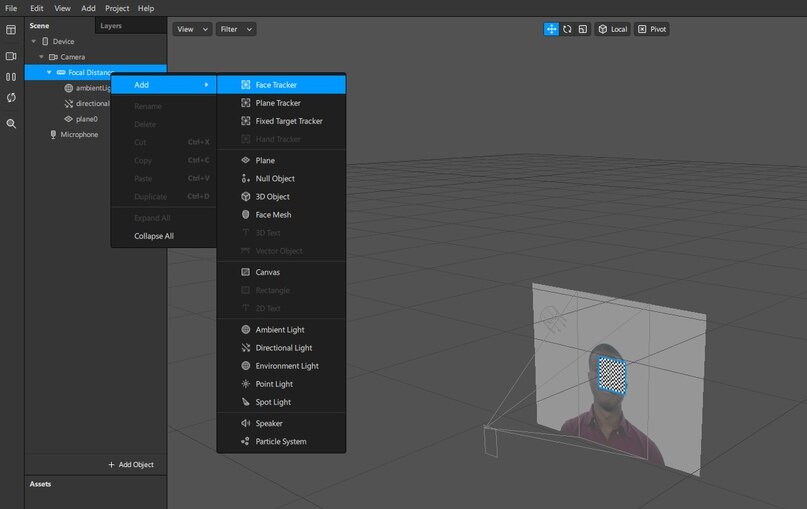Open the search magnifier icon in sidebar
This screenshot has width=807, height=509.
click(x=11, y=124)
